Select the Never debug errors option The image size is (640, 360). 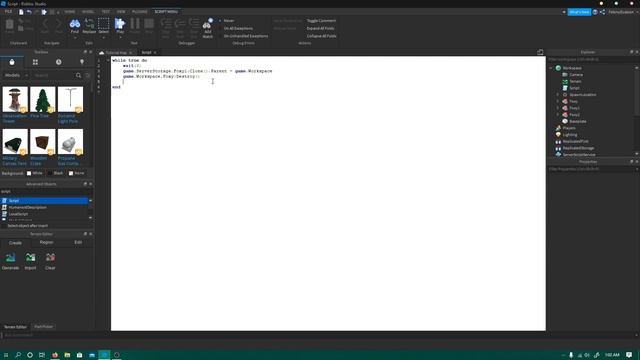[227, 21]
